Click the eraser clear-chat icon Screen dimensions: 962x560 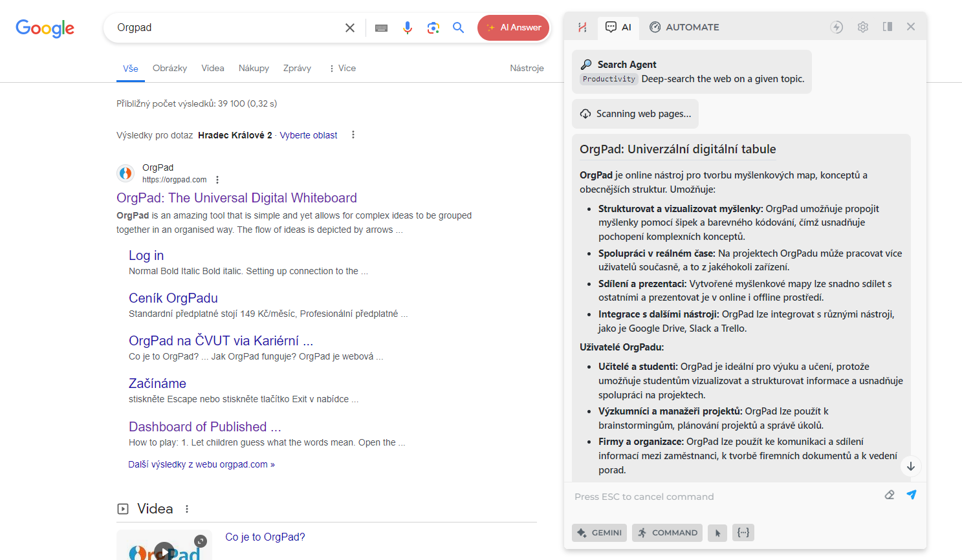click(x=890, y=495)
